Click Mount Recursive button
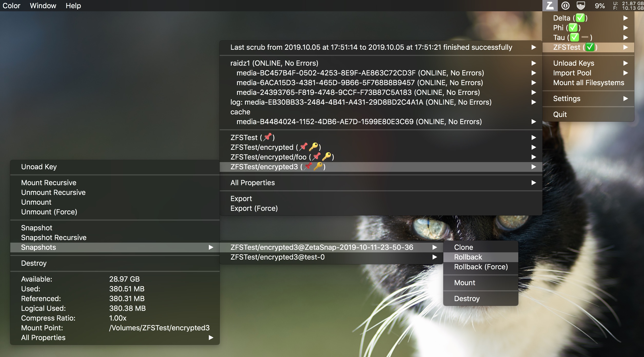This screenshot has width=644, height=357. pos(48,182)
